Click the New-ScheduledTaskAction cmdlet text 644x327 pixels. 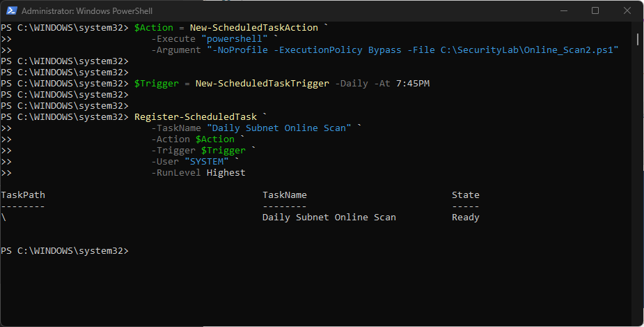(x=254, y=28)
